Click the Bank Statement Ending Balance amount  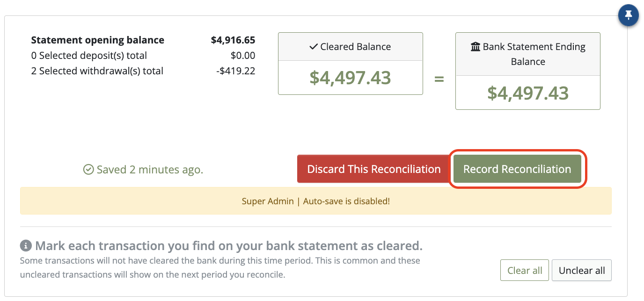[528, 93]
